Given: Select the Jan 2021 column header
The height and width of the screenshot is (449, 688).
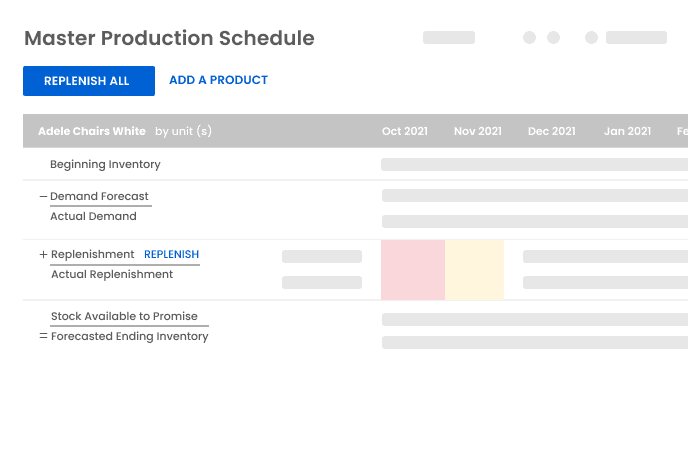Looking at the screenshot, I should point(627,131).
